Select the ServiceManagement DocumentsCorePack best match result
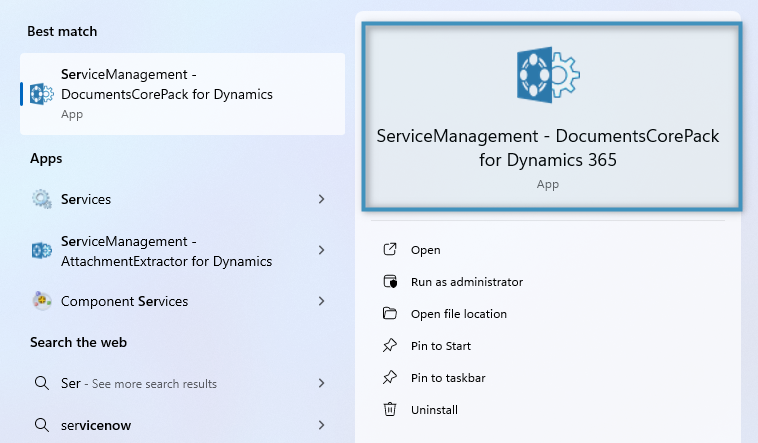The width and height of the screenshot is (758, 443). point(182,94)
